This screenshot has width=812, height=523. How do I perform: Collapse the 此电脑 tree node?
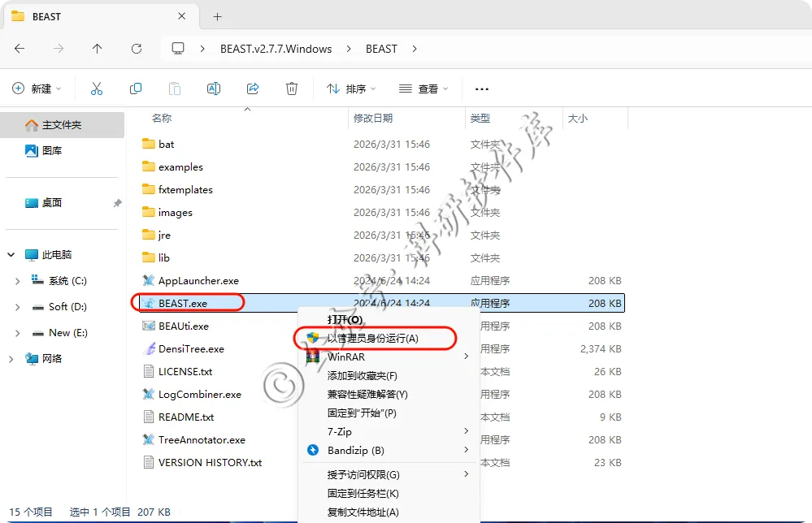point(11,254)
